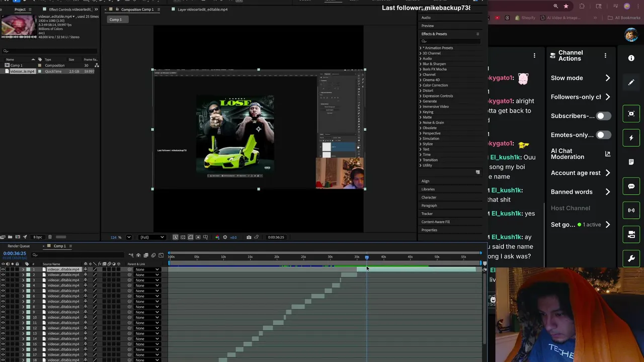Toggle the transparency grid icon in viewer
Viewport: 644px width, 362px height.
pos(183,237)
